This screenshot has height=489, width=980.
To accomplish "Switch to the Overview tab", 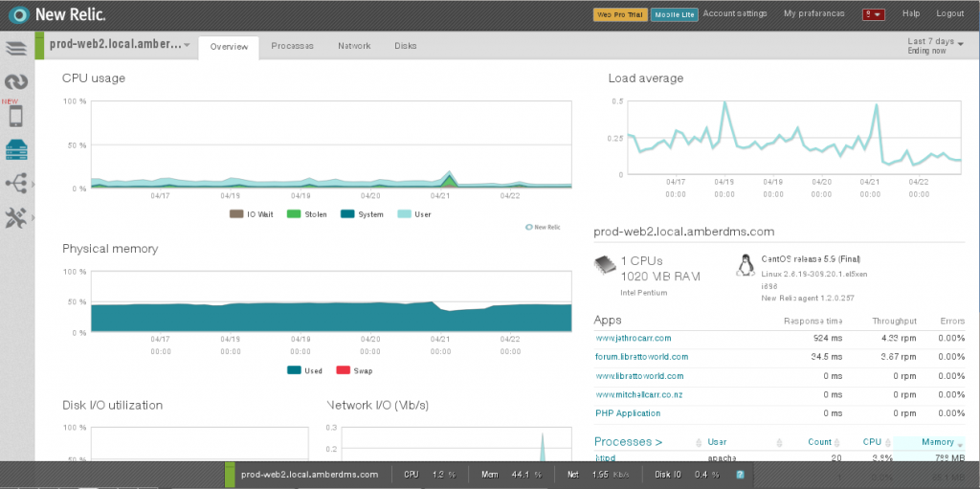I will point(229,48).
